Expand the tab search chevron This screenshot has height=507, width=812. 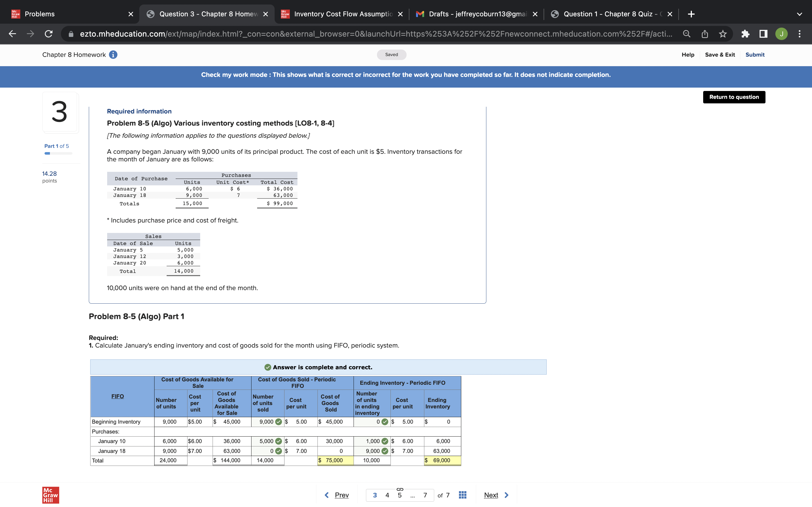point(800,14)
